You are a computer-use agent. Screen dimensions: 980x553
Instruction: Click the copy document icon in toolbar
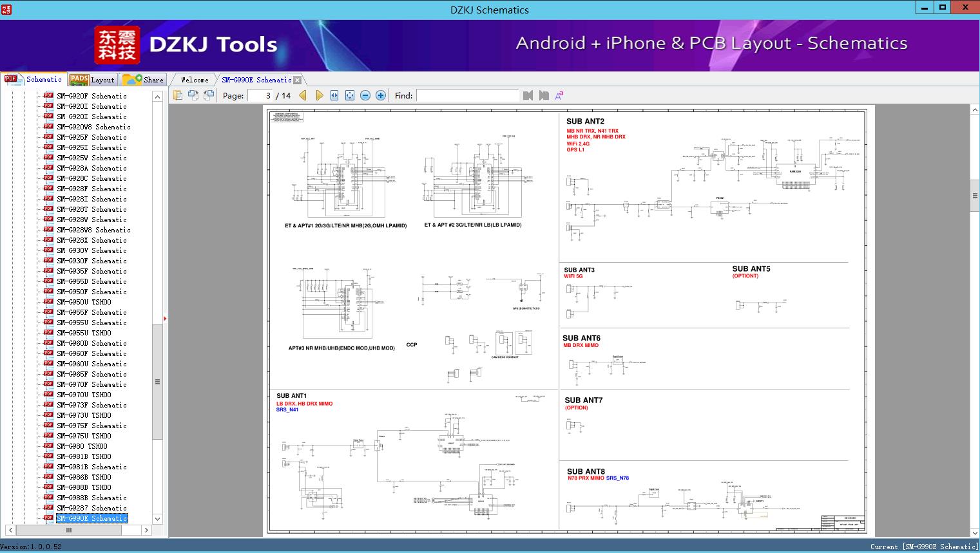[178, 95]
